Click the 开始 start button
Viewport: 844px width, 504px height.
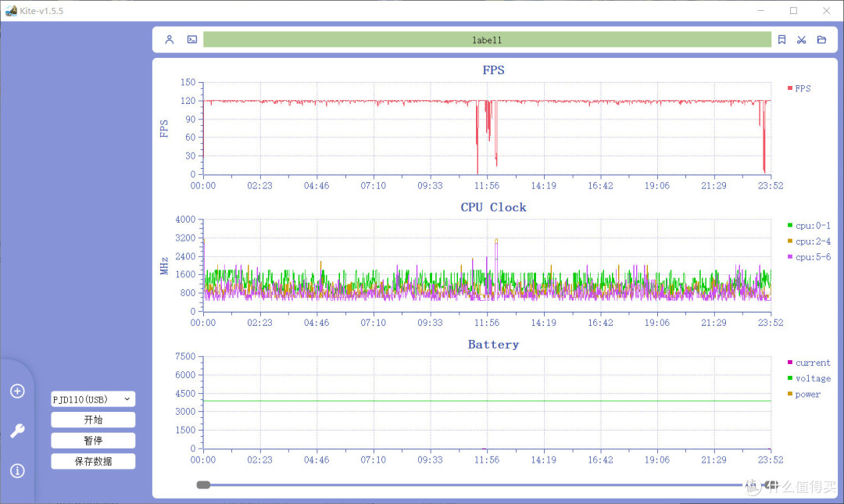point(93,420)
